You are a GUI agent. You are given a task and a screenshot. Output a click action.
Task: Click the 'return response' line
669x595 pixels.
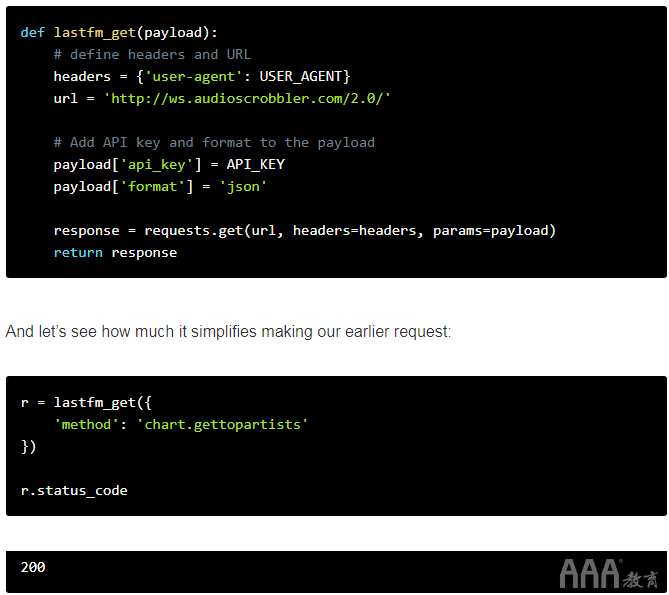coord(115,253)
